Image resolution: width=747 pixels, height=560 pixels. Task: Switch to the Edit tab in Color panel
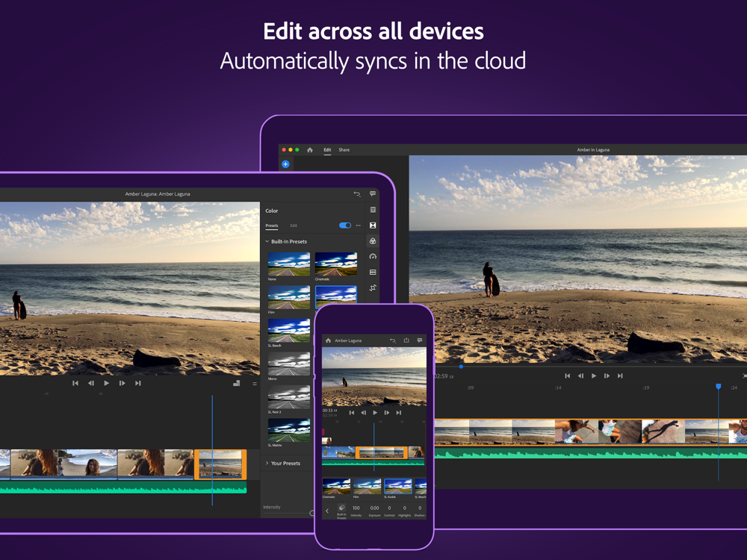pyautogui.click(x=294, y=225)
